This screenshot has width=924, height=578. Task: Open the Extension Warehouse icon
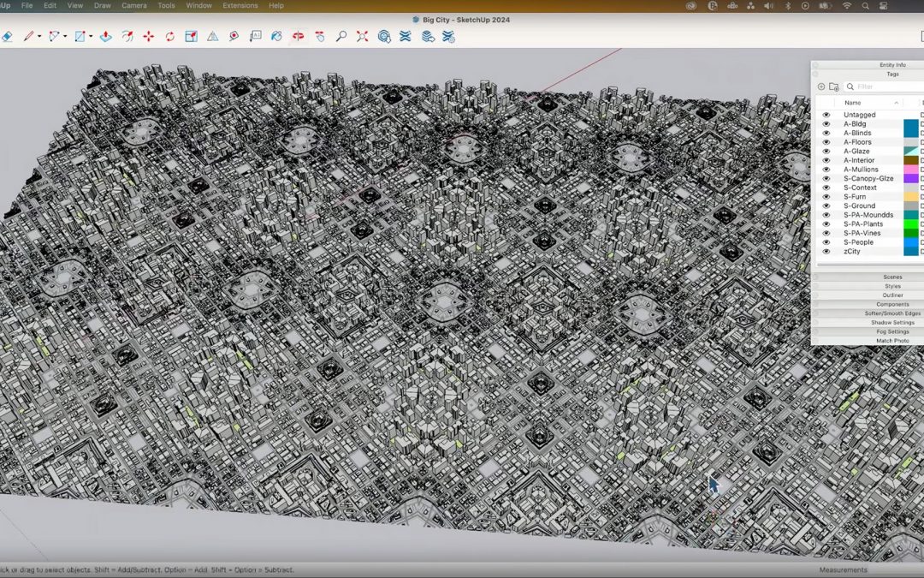[x=406, y=37]
